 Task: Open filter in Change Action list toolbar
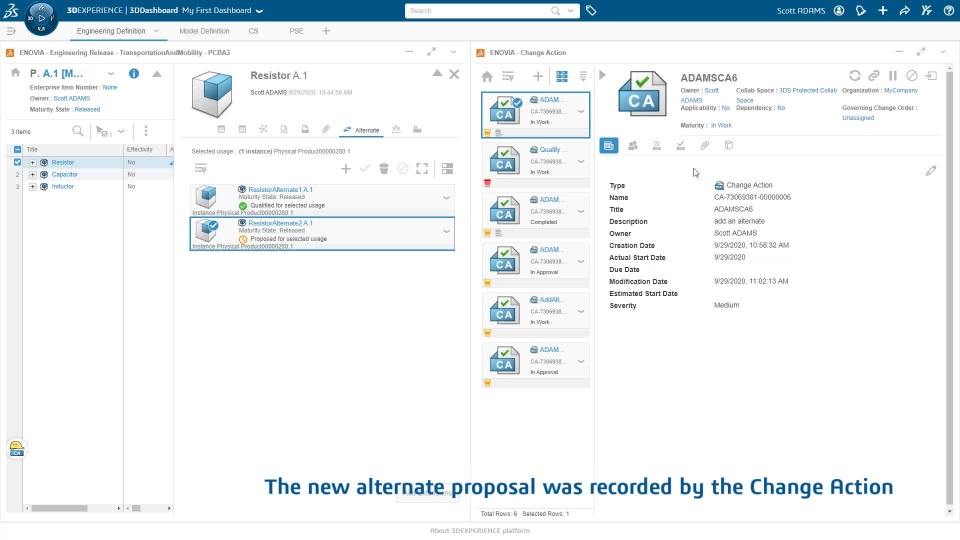point(508,77)
